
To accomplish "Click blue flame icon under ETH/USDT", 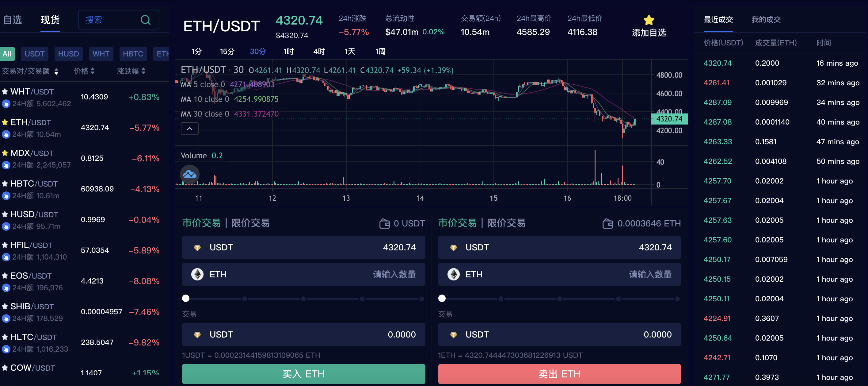I will click(x=6, y=134).
